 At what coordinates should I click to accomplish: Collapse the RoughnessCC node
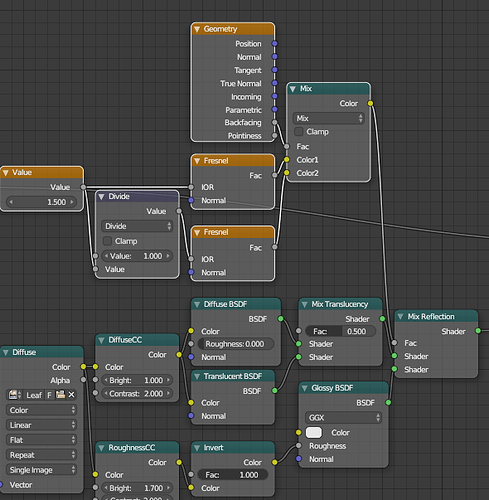(x=101, y=448)
